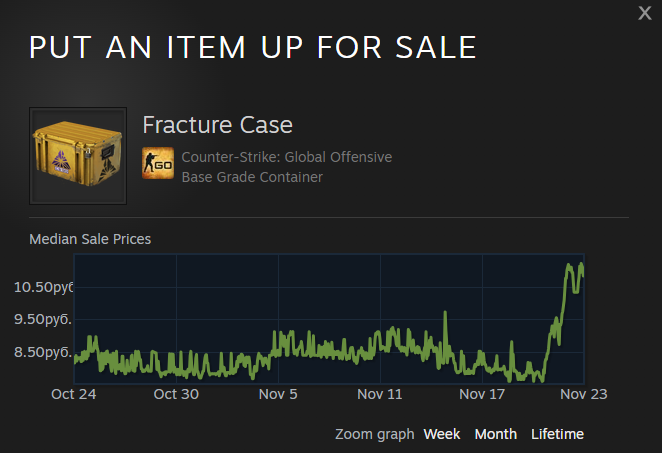This screenshot has width=662, height=453.
Task: Show Lifetime price history
Action: (557, 434)
